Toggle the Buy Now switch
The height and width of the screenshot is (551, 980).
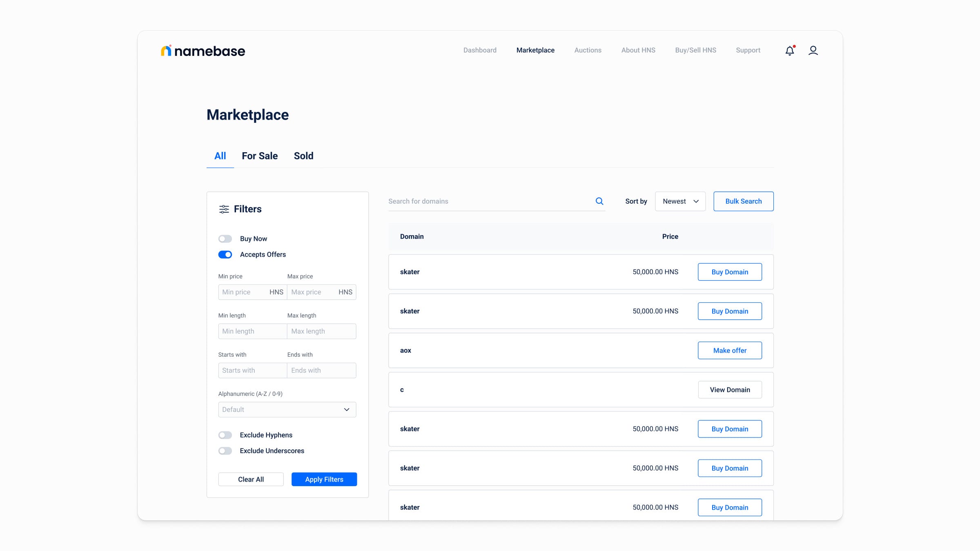pyautogui.click(x=225, y=239)
